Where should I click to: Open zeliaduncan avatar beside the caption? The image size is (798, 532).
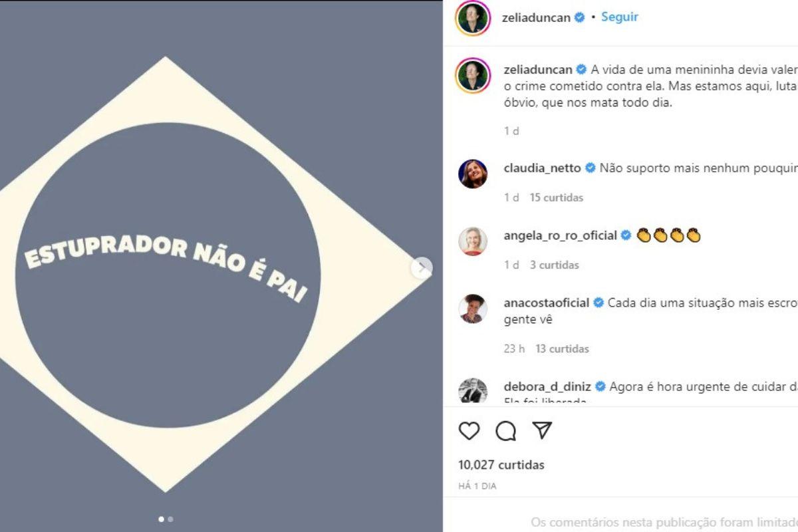pos(473,75)
